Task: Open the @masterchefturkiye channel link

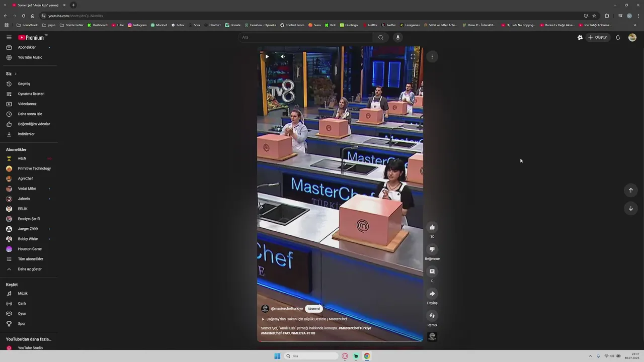Action: tap(287, 309)
